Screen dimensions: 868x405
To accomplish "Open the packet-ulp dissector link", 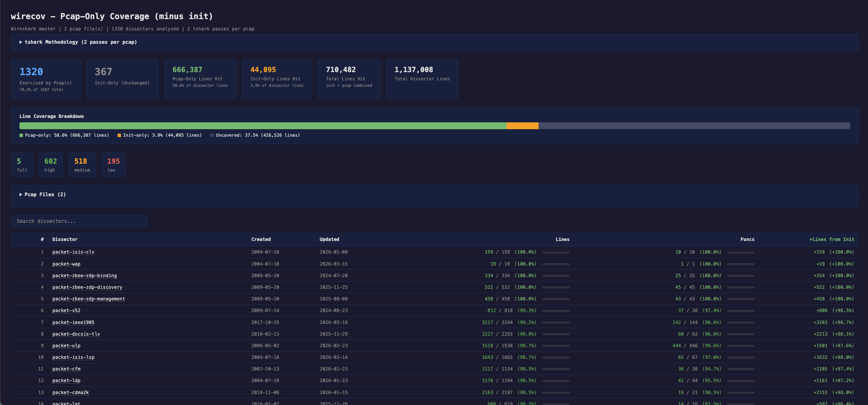I will pos(66,346).
